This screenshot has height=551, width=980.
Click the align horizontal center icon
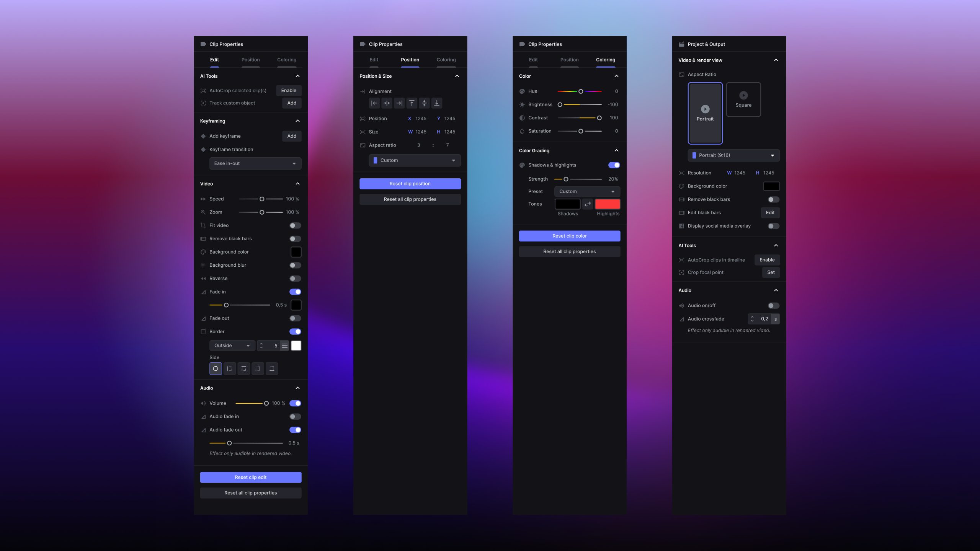tap(387, 103)
